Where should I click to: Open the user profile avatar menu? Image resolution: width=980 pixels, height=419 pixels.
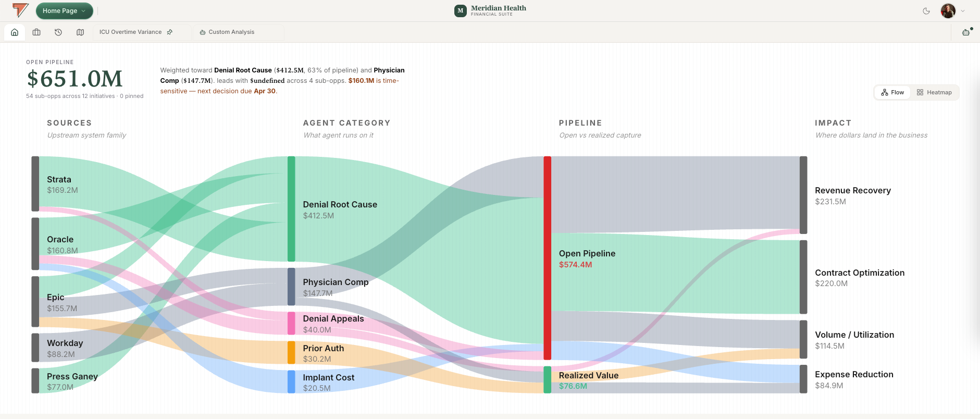tap(948, 11)
